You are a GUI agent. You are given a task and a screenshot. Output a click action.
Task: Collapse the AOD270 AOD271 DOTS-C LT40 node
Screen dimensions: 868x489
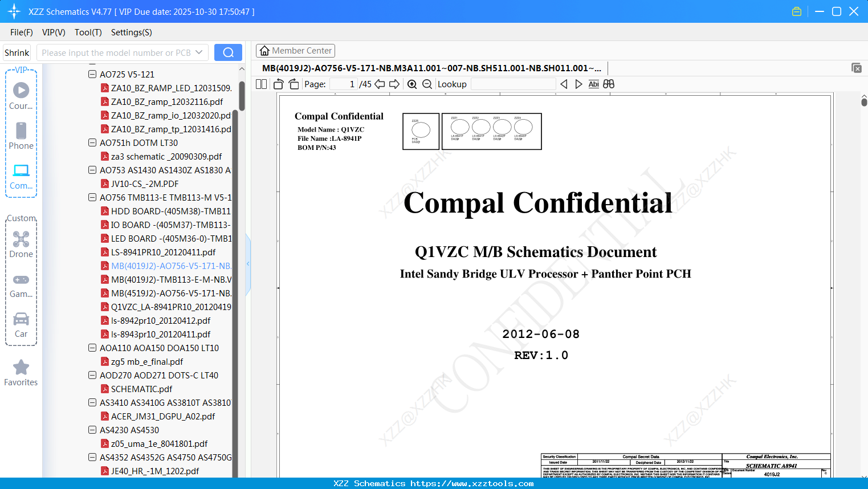92,375
